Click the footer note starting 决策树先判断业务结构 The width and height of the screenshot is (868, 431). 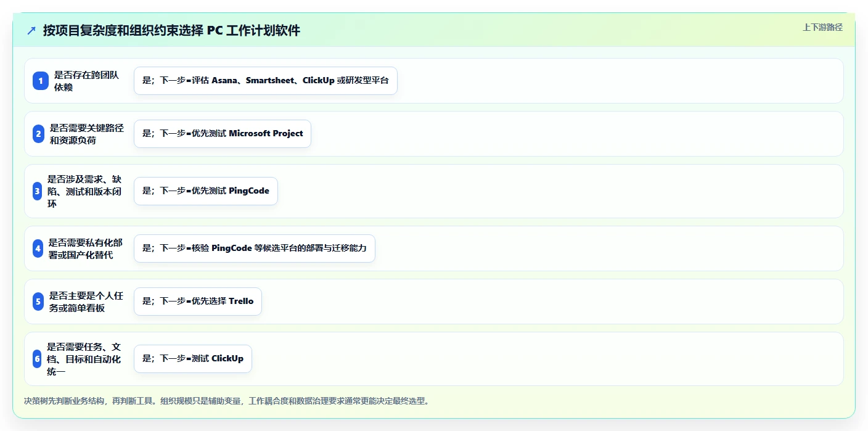tap(226, 401)
